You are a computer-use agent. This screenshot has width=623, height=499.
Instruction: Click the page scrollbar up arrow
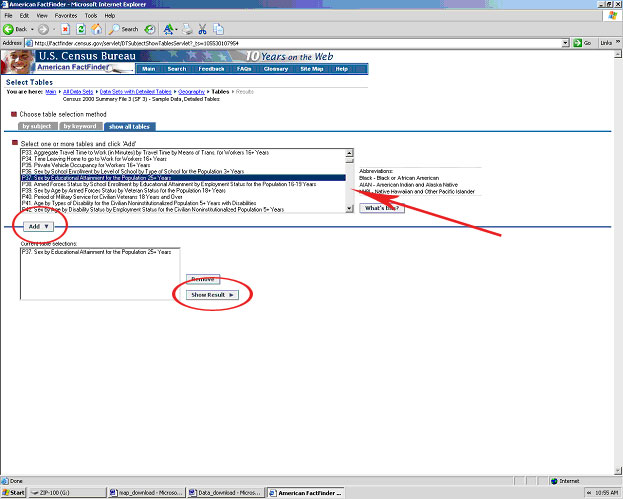618,54
